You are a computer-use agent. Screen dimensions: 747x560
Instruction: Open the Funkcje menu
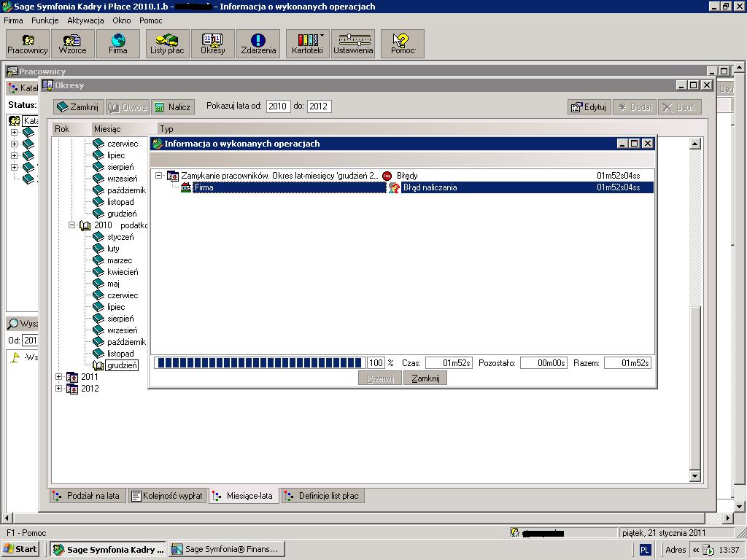pyautogui.click(x=45, y=20)
